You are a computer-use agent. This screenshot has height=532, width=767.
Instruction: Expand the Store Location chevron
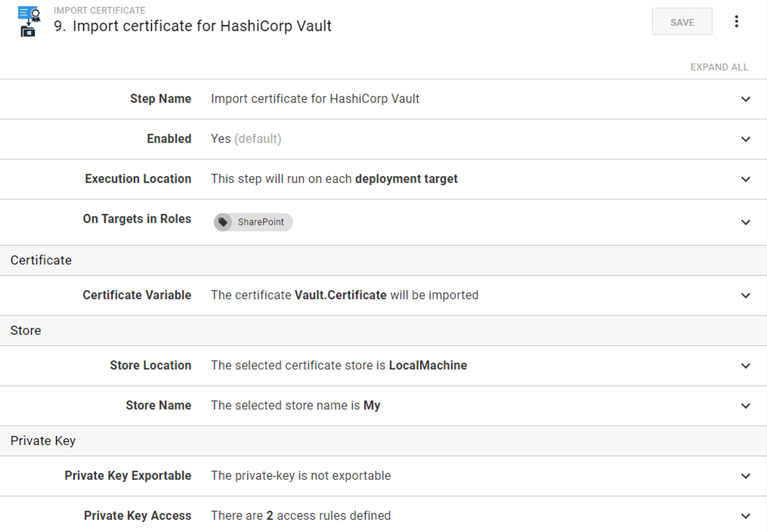click(x=745, y=366)
